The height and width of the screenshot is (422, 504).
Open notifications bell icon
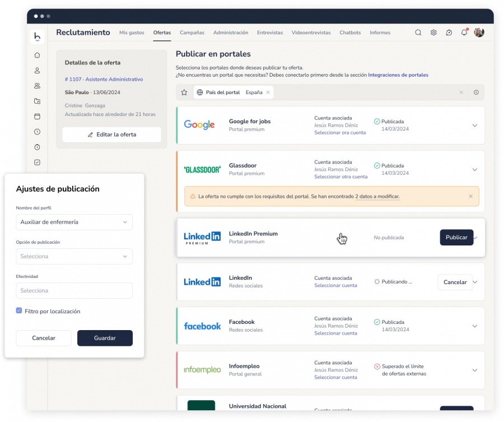point(464,33)
